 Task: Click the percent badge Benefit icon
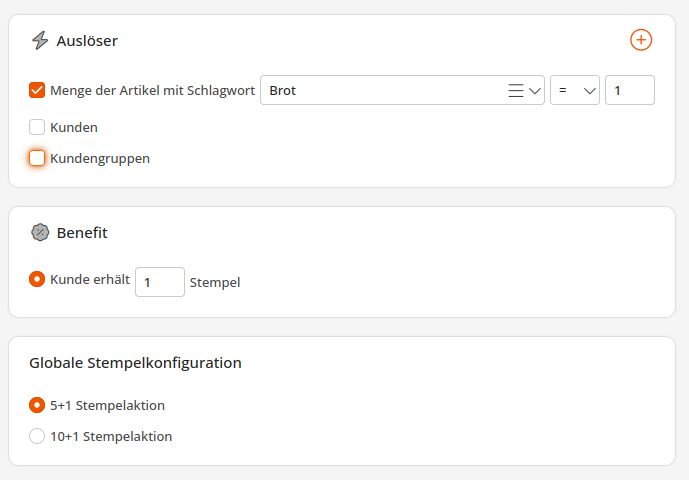[40, 233]
